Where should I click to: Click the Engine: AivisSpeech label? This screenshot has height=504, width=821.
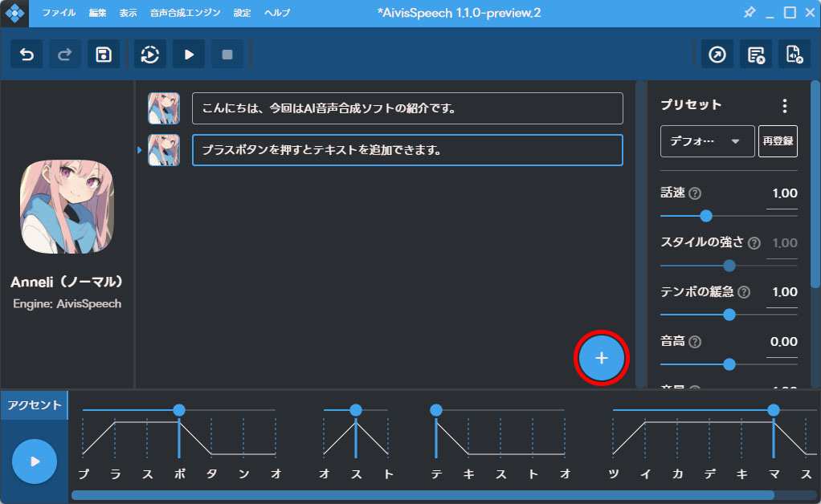[67, 303]
